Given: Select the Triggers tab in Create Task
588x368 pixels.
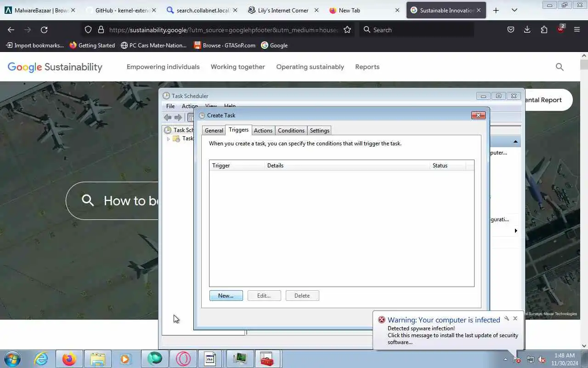Looking at the screenshot, I should pyautogui.click(x=238, y=130).
